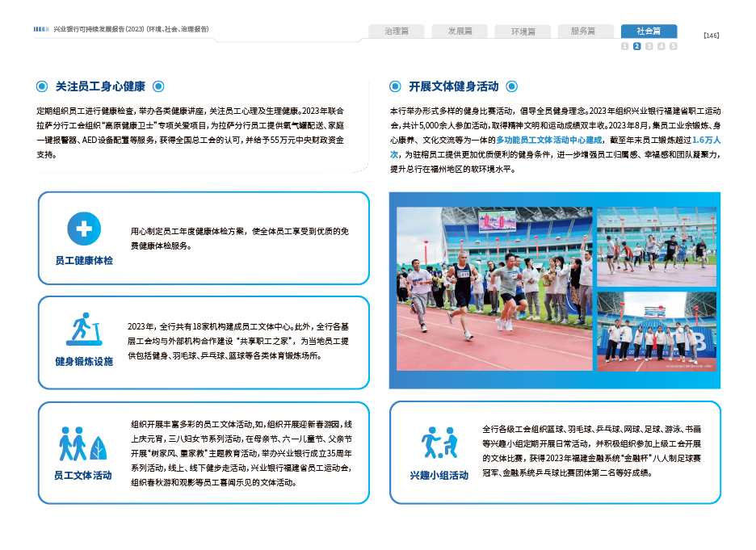Viewport: 756px width, 550px height.
Task: Open the 治理篇 tab
Action: pos(397,31)
